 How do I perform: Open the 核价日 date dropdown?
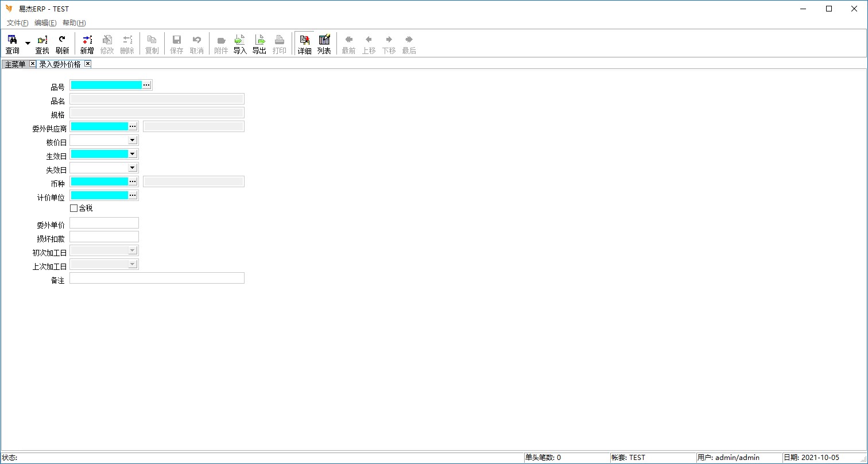(132, 140)
